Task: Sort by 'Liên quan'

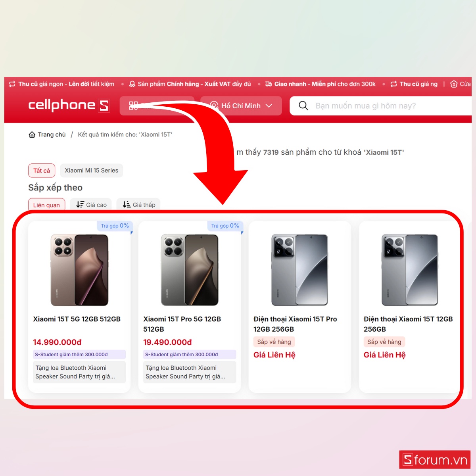Action: (x=46, y=205)
